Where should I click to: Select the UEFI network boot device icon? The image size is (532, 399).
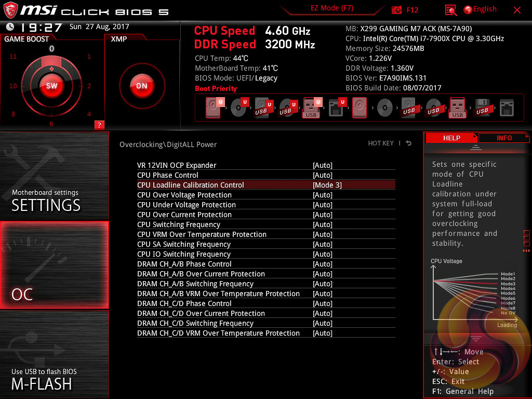[337, 107]
